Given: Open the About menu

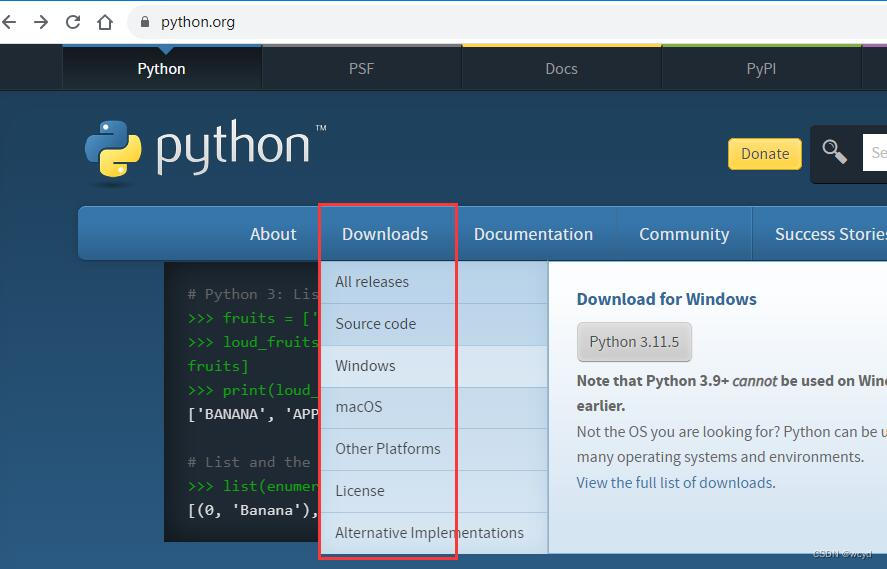Looking at the screenshot, I should (273, 234).
